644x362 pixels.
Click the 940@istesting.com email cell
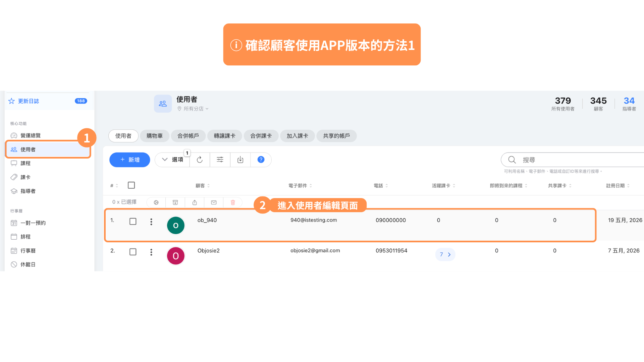click(314, 220)
